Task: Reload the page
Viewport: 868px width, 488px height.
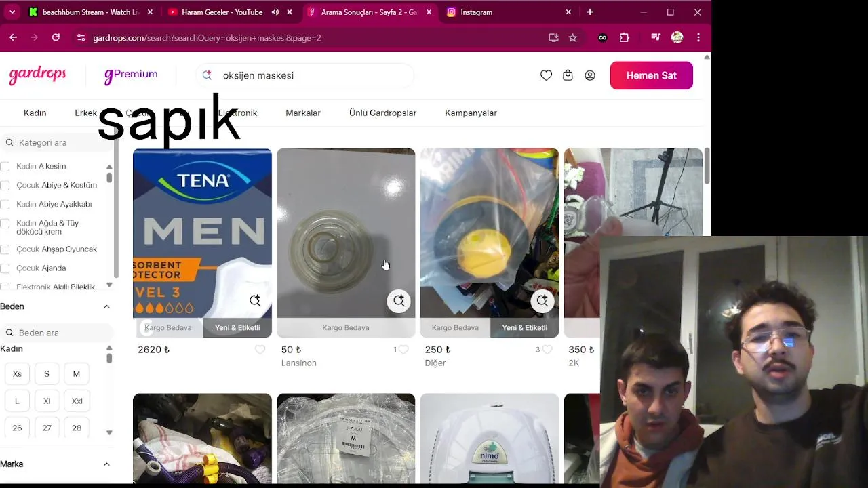Action: click(56, 38)
